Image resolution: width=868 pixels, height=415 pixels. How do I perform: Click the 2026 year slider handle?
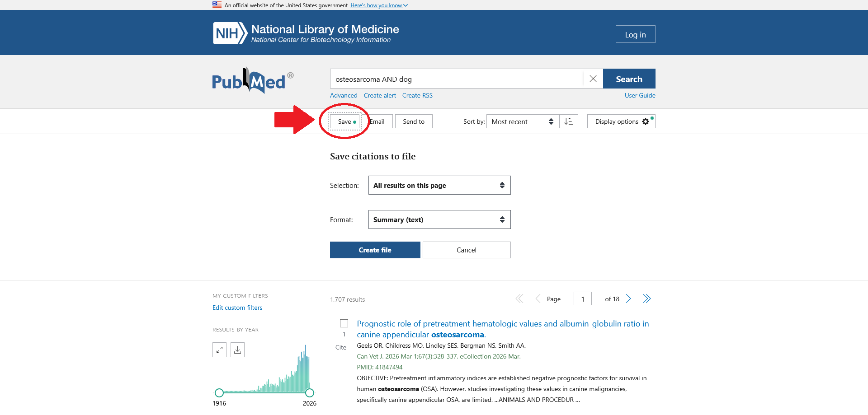click(x=310, y=393)
